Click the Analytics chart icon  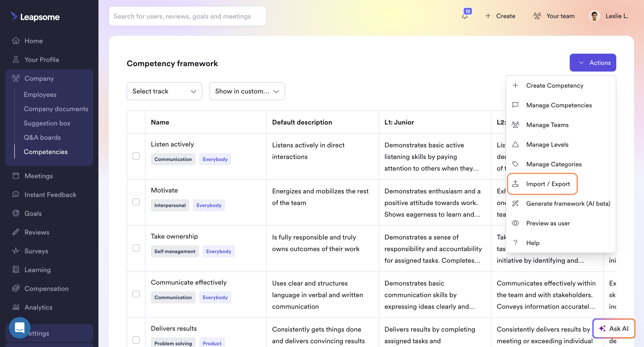pos(16,307)
